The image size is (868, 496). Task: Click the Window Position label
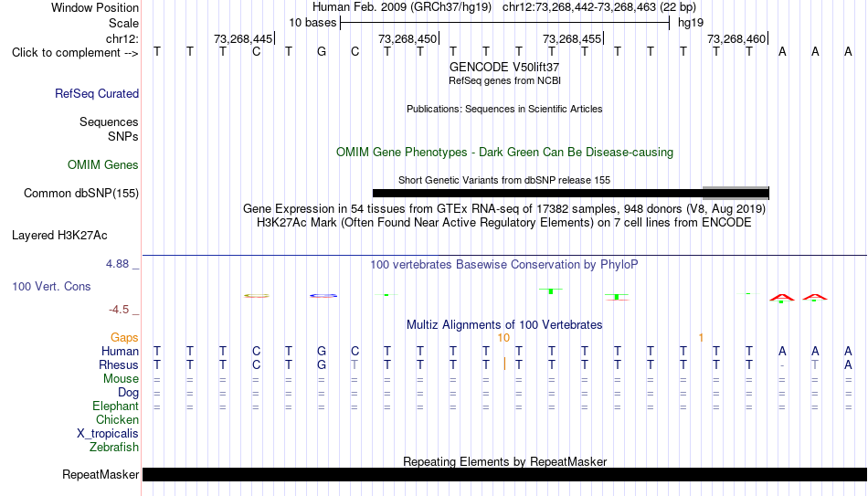95,7
